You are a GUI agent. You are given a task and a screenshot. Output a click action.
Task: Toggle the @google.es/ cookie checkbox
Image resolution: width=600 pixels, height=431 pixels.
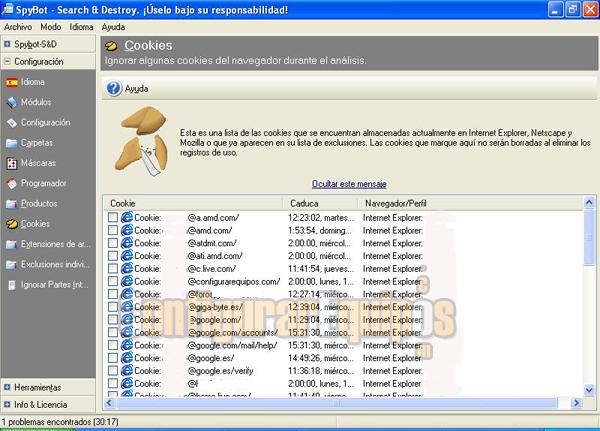(x=113, y=358)
